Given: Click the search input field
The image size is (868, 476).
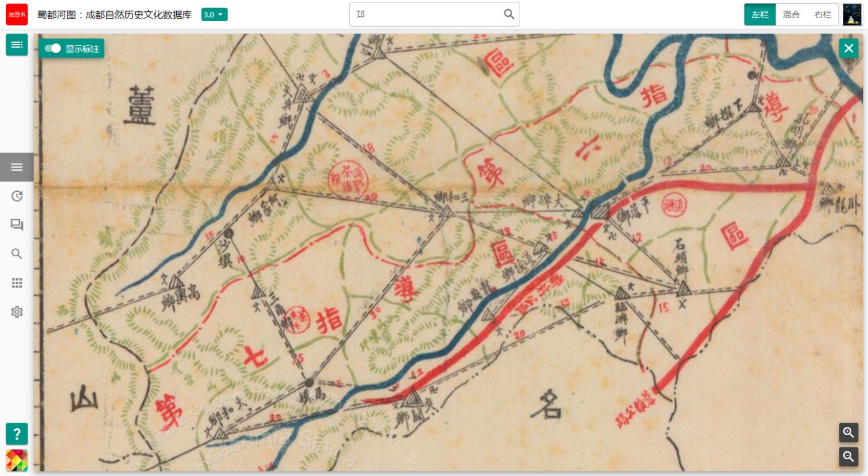Looking at the screenshot, I should point(427,14).
